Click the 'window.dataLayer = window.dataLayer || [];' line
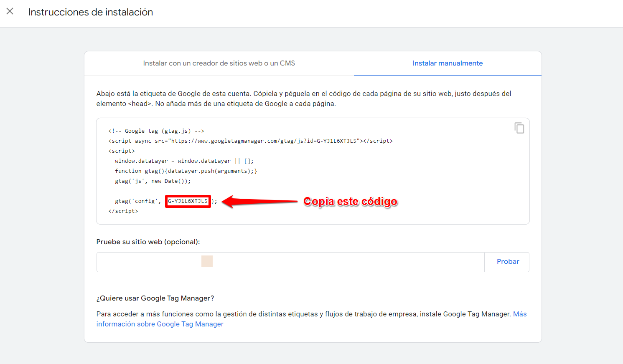The height and width of the screenshot is (364, 623). tap(184, 161)
